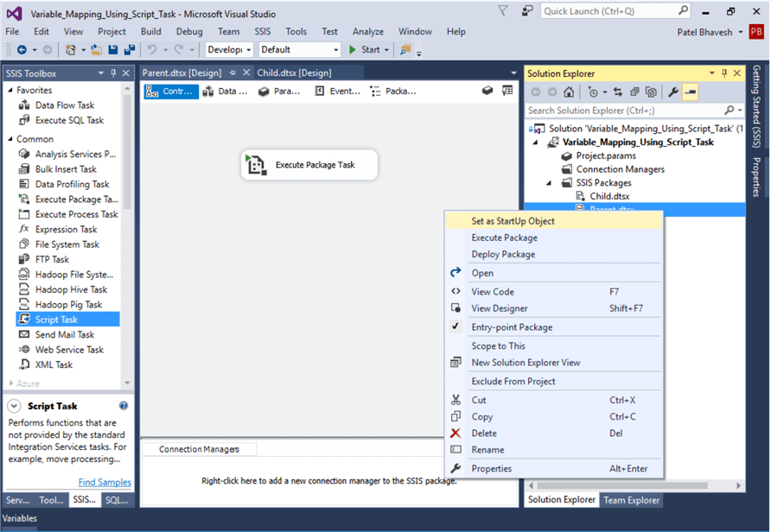Select Project.params in Solution Explorer
This screenshot has width=771, height=532.
[606, 155]
